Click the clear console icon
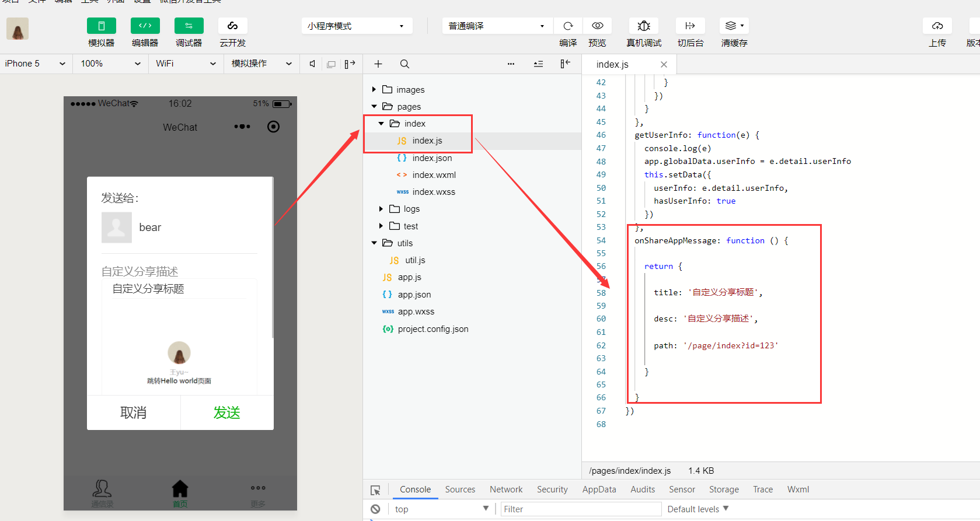This screenshot has width=980, height=521. coord(375,509)
